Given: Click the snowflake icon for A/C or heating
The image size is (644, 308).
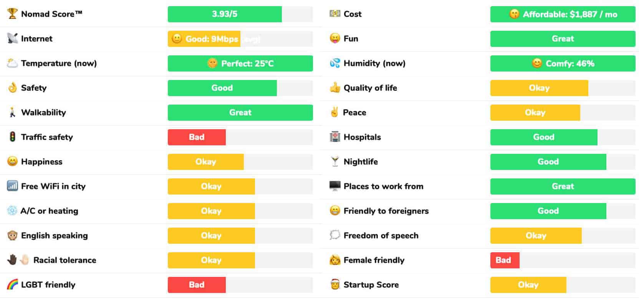Looking at the screenshot, I should [x=12, y=211].
